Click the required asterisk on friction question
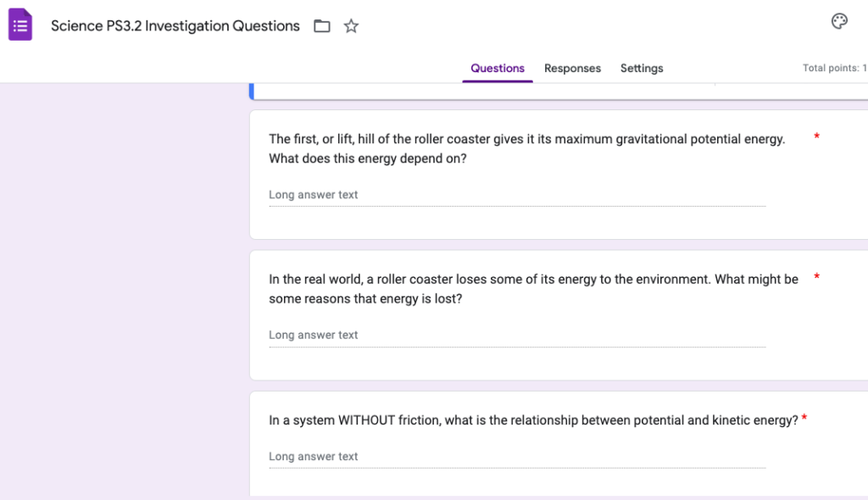This screenshot has width=868, height=500. coord(804,418)
